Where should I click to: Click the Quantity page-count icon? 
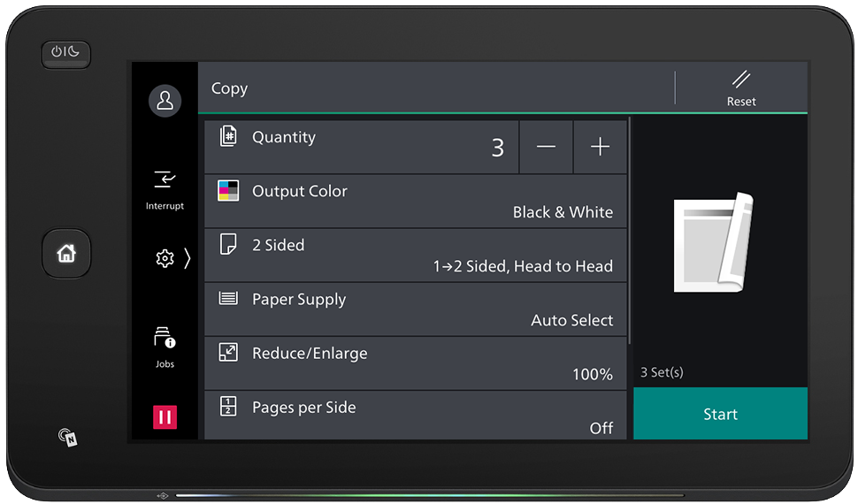[x=228, y=136]
